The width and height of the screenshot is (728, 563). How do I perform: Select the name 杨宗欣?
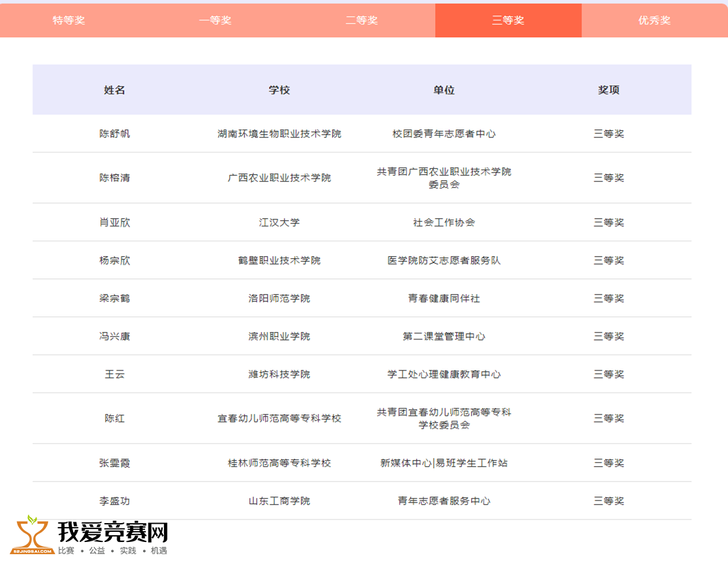coord(115,260)
